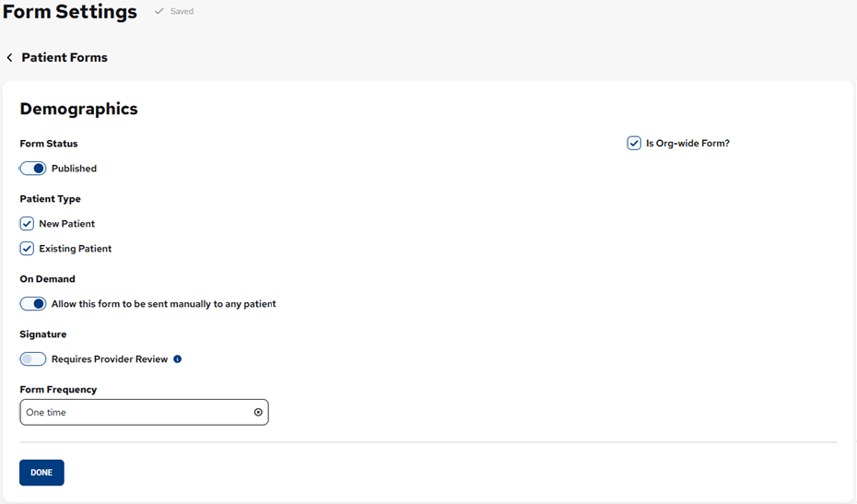Click the Is Org-wide Form? label

pyautogui.click(x=687, y=144)
